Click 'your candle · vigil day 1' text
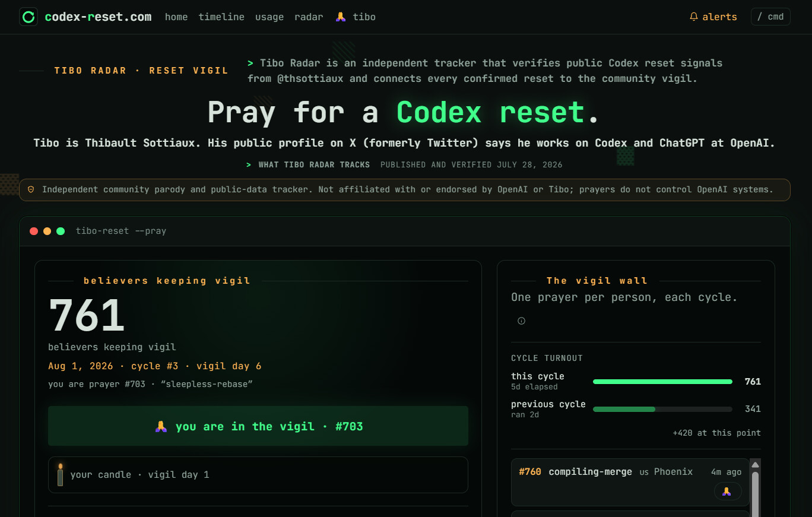Screen dimensions: 812x517 coord(139,475)
